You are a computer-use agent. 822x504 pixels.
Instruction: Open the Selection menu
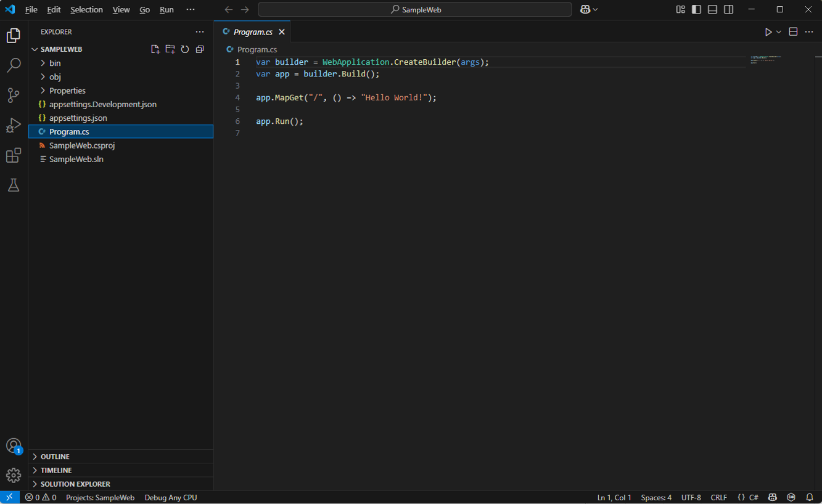coord(86,10)
